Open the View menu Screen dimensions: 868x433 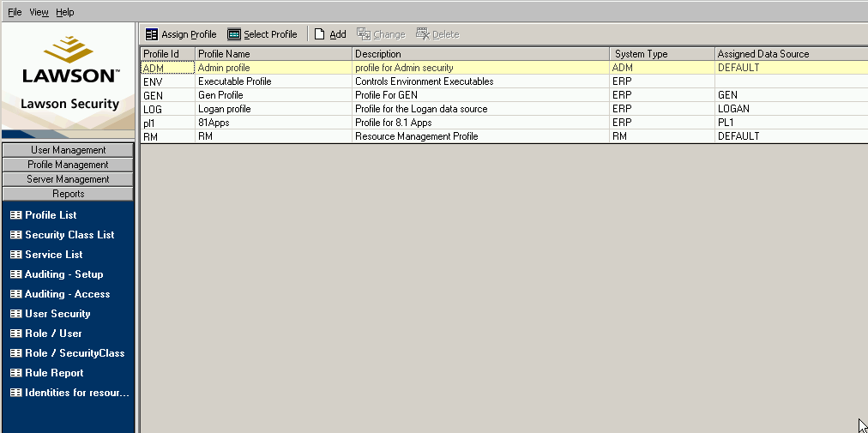pyautogui.click(x=39, y=12)
